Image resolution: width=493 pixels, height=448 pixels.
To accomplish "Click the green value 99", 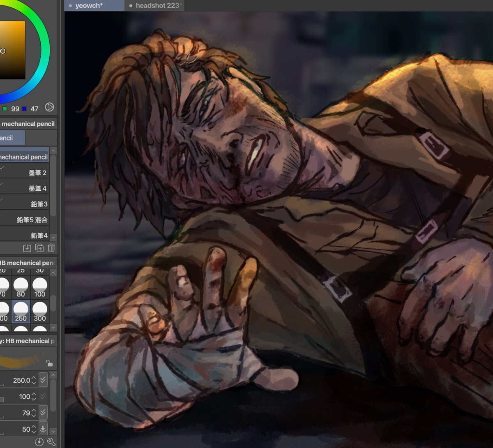I will [x=15, y=109].
